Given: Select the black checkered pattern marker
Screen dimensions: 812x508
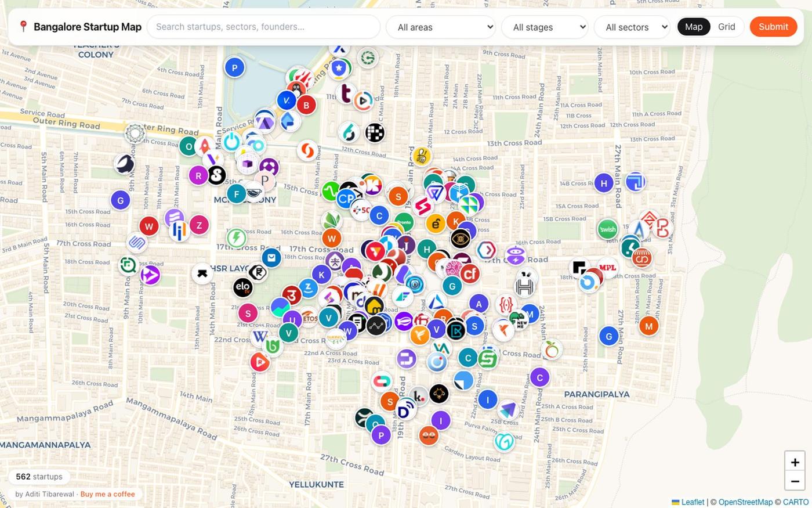Looking at the screenshot, I should [x=375, y=132].
